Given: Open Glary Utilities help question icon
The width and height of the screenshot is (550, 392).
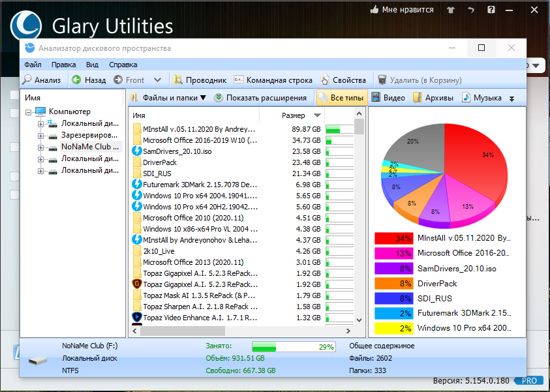Looking at the screenshot, I should [491, 10].
